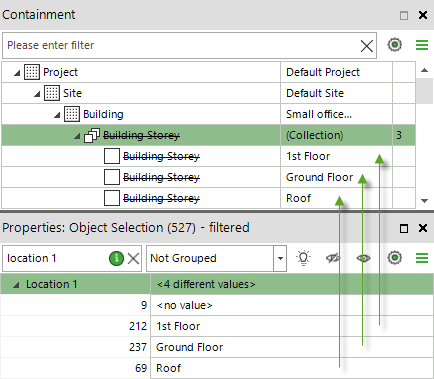Open the Not Grouped dropdown
The image size is (434, 379).
click(x=280, y=258)
